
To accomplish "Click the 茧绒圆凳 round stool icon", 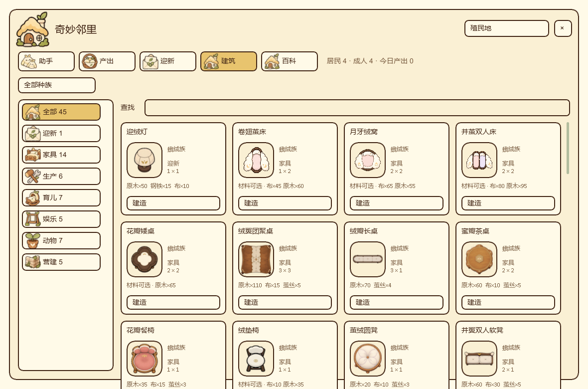I will [x=368, y=359].
